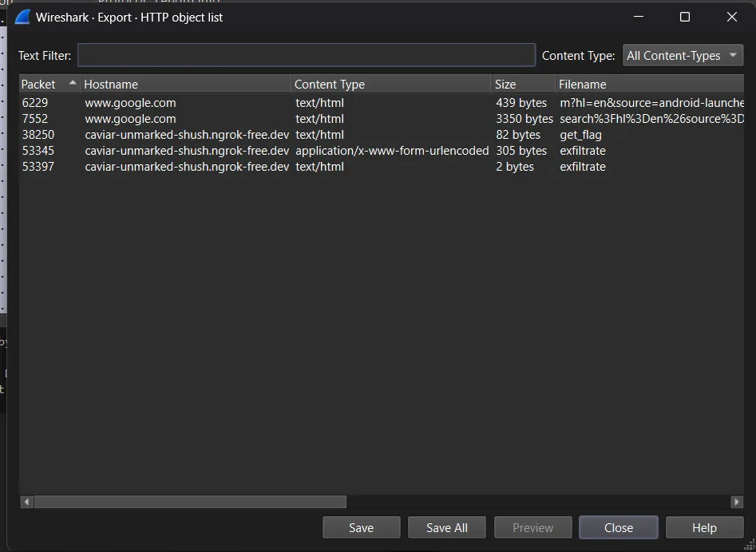Click the 3350 bytes size cell
This screenshot has width=756, height=552.
(x=524, y=119)
